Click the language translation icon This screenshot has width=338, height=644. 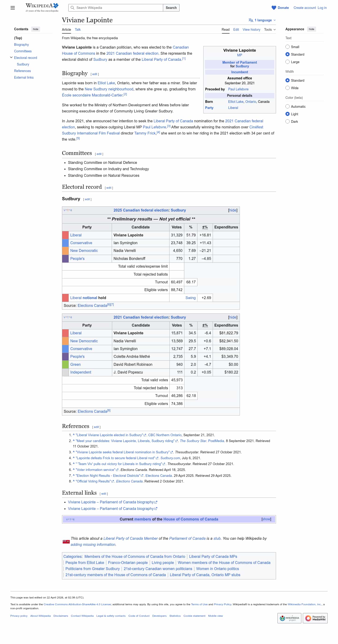(x=250, y=20)
